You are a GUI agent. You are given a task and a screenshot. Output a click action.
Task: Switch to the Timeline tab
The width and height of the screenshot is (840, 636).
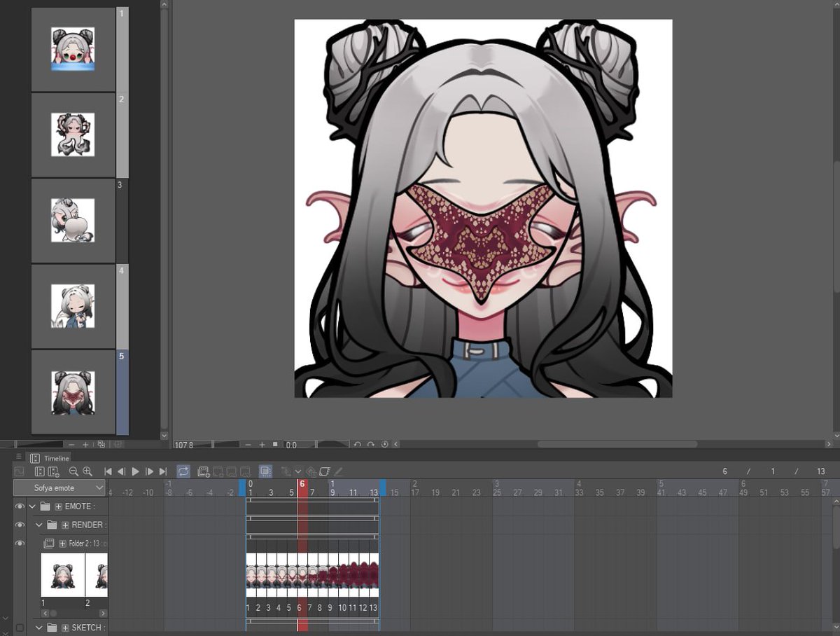50,458
